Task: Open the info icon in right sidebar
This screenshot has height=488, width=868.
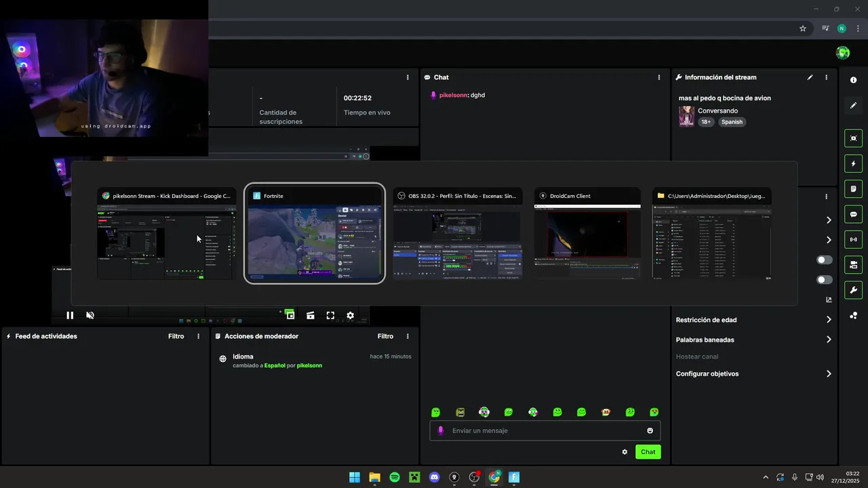Action: click(x=853, y=80)
